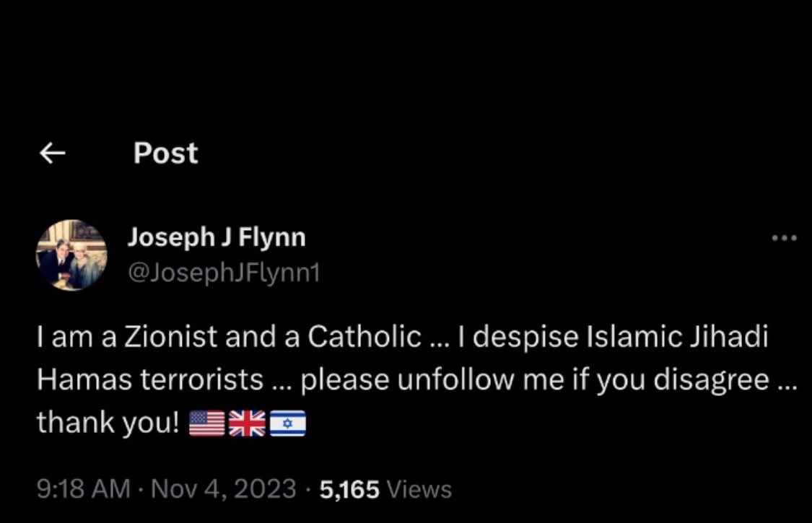Click "thank you!" in the post text
Screen dimensions: 812x523
click(108, 423)
